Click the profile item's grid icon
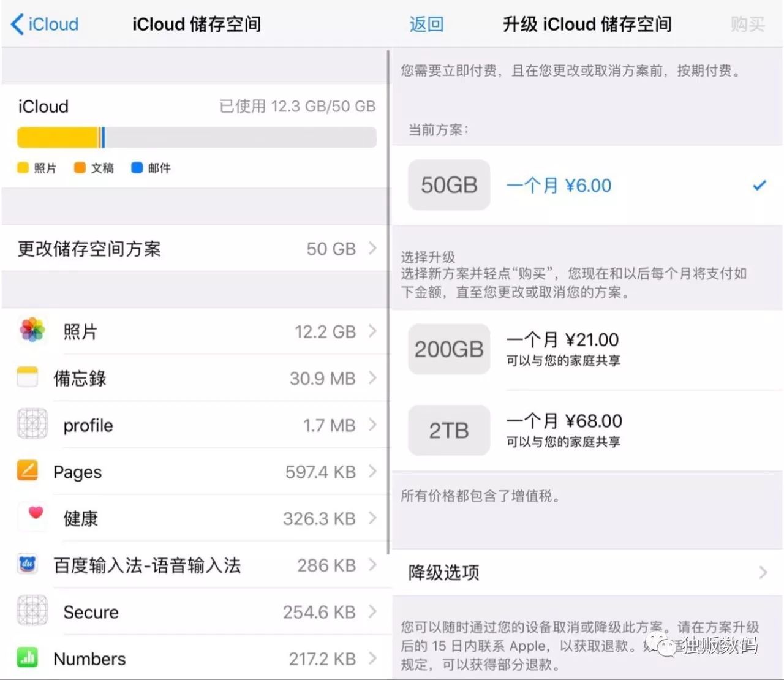784x680 pixels. (x=32, y=424)
